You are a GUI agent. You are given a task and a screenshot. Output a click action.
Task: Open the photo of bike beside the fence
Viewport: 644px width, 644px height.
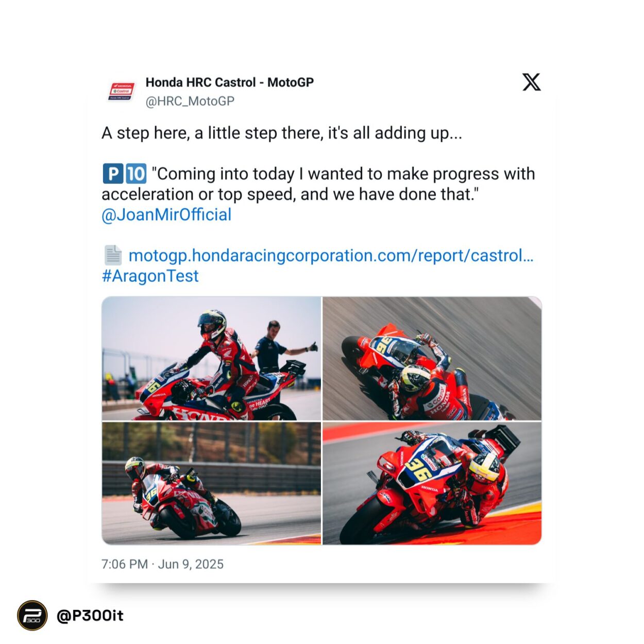(211, 483)
